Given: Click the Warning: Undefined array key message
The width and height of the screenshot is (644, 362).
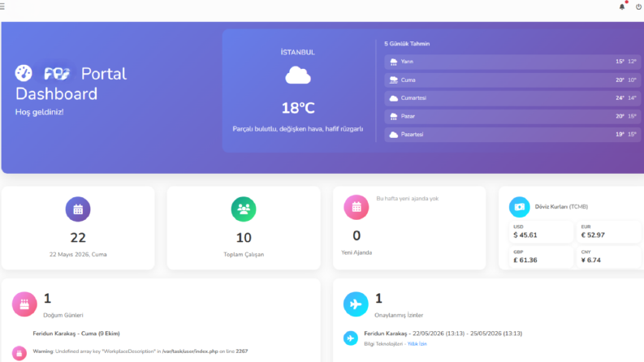Looking at the screenshot, I should [x=140, y=351].
